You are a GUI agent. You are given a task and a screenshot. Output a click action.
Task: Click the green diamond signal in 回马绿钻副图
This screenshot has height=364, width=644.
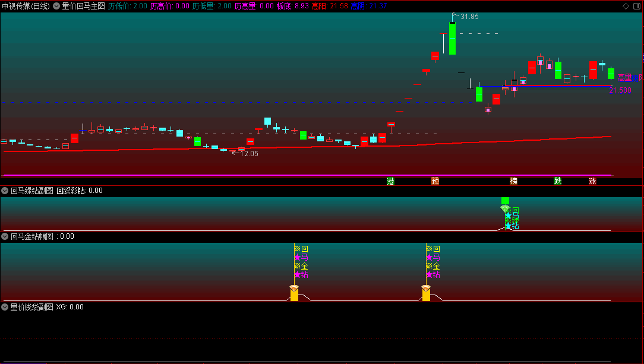click(x=505, y=209)
